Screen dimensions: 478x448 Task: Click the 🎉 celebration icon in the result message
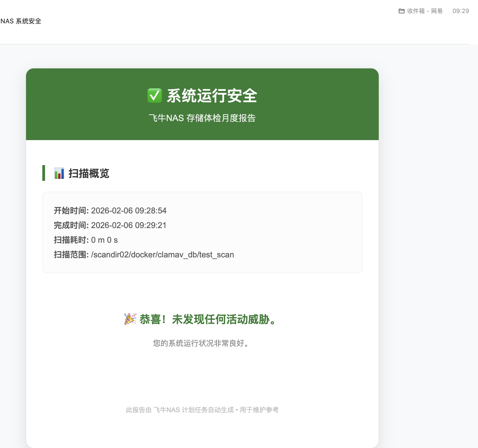click(130, 319)
